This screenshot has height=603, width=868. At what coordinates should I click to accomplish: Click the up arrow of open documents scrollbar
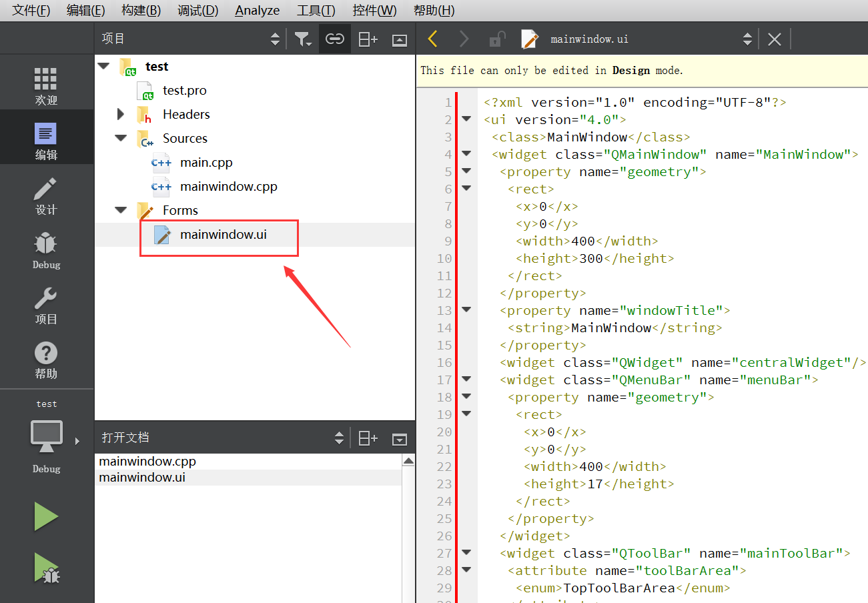coord(408,461)
